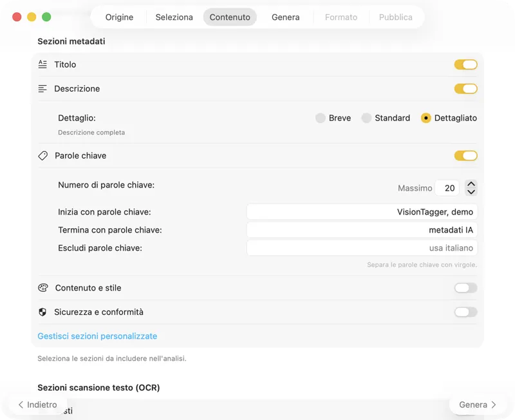Disable the Titolo toggle

(x=465, y=64)
